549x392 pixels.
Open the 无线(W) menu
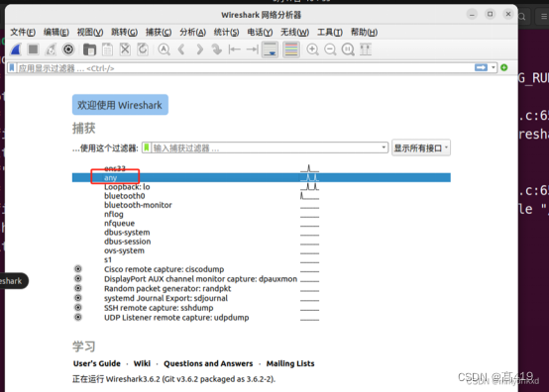294,32
